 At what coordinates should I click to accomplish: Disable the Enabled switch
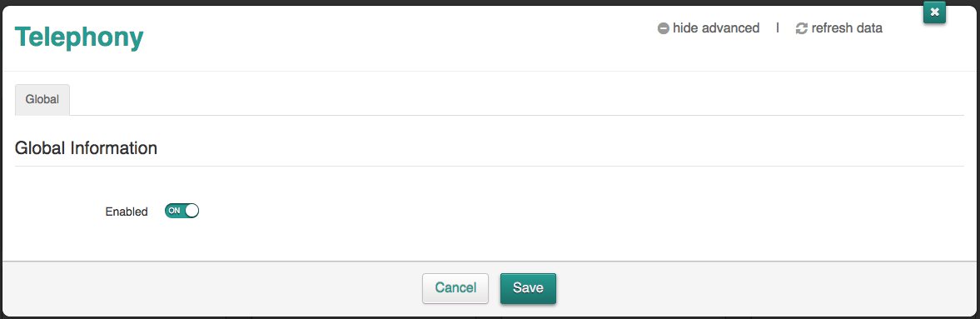pos(182,211)
